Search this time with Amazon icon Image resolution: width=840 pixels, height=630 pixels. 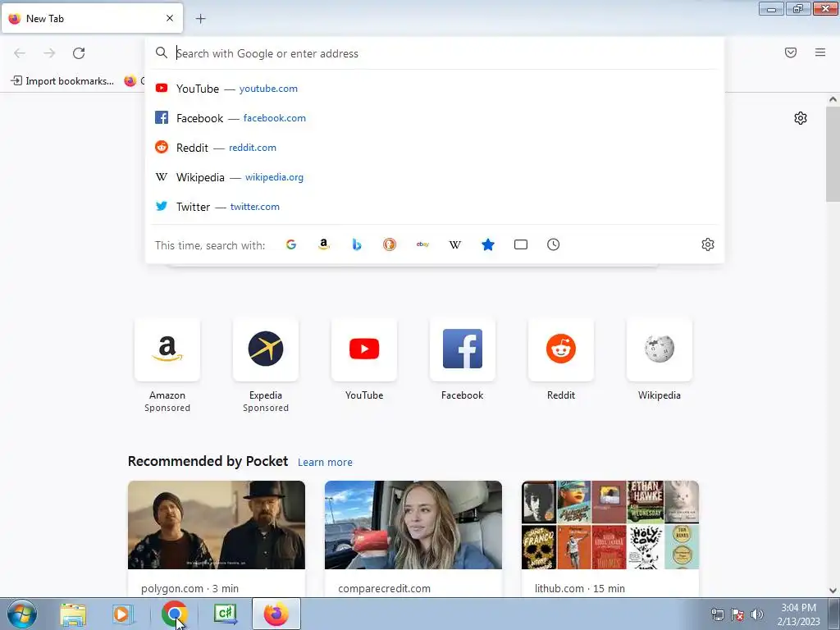[x=323, y=244]
